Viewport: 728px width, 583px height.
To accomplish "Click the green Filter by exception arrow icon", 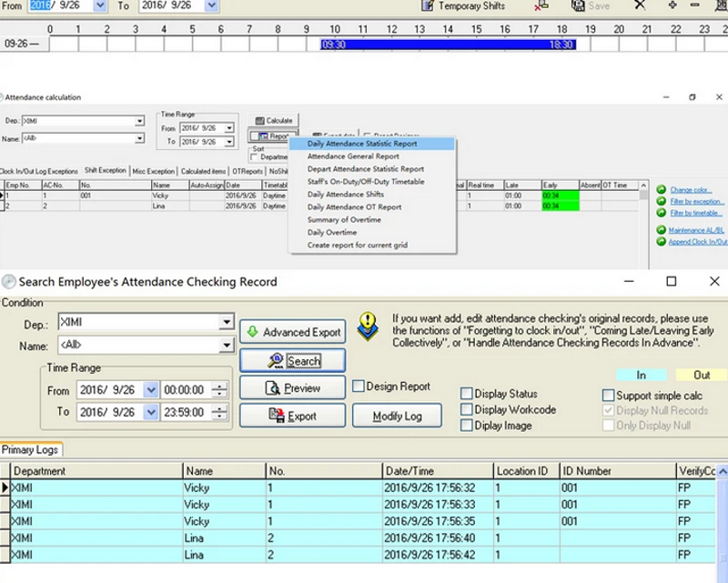I will 662,201.
